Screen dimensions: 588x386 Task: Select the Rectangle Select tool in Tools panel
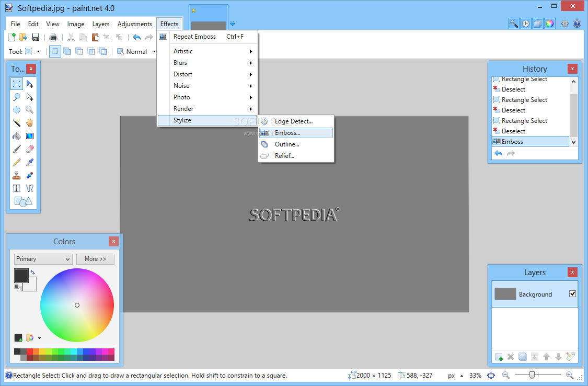tap(17, 84)
